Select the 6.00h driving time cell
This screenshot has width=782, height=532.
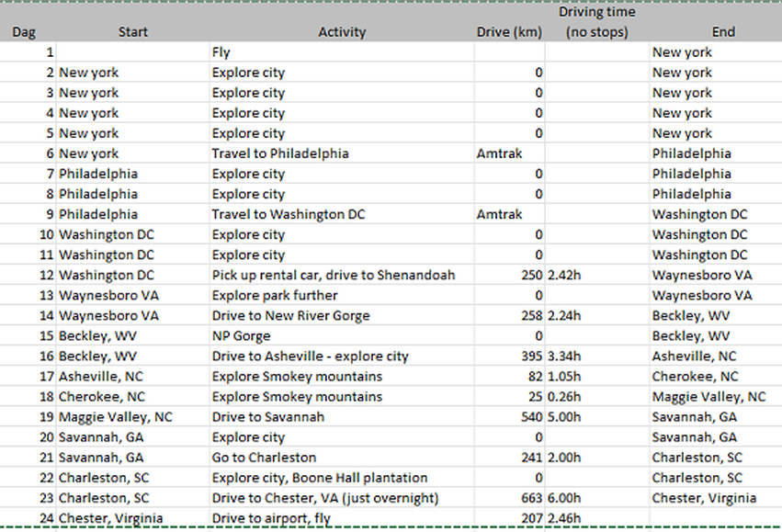(x=597, y=498)
